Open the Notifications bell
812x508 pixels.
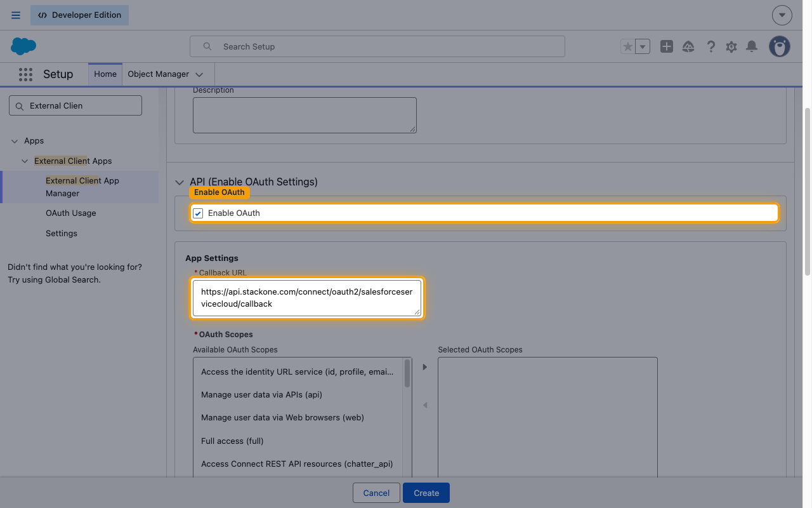click(752, 46)
